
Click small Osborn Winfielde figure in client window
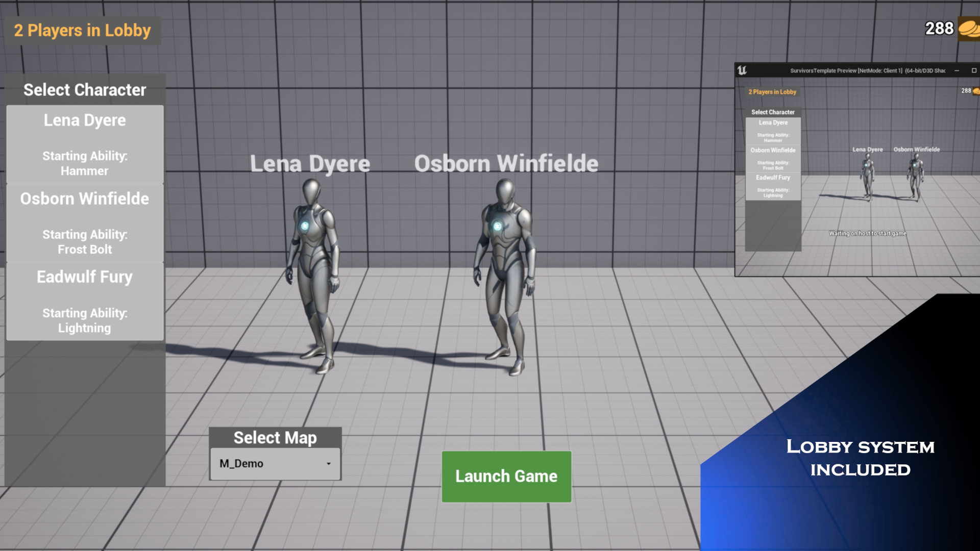coord(915,177)
